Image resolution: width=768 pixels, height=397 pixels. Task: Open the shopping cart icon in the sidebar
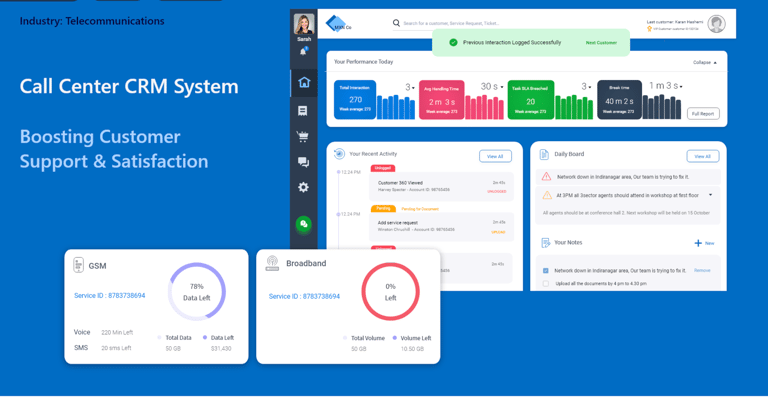(x=303, y=137)
